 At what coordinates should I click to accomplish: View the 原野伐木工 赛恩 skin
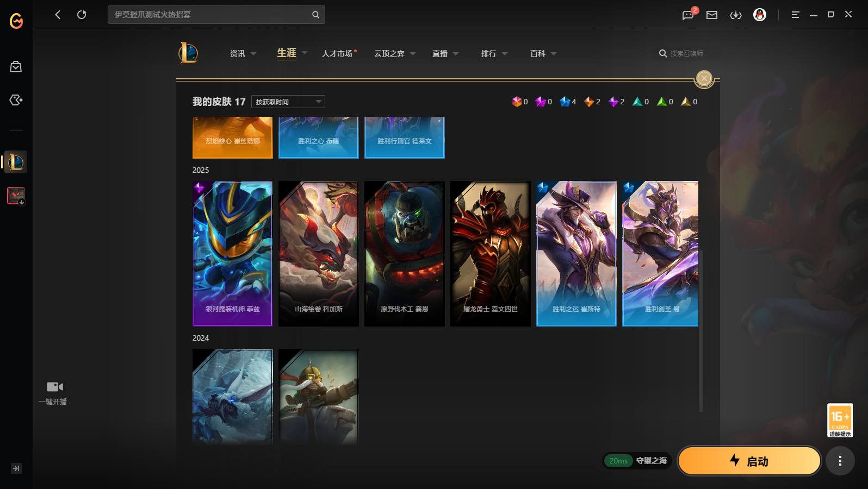tap(405, 254)
